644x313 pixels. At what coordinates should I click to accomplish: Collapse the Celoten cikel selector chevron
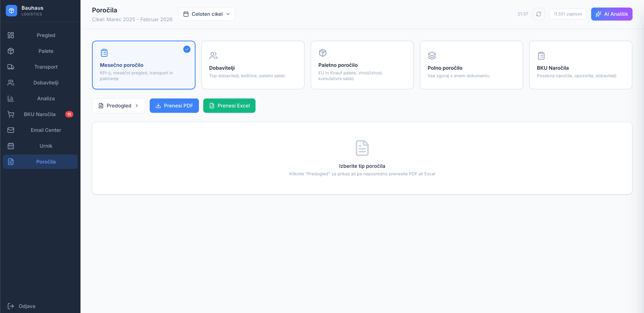(x=228, y=14)
